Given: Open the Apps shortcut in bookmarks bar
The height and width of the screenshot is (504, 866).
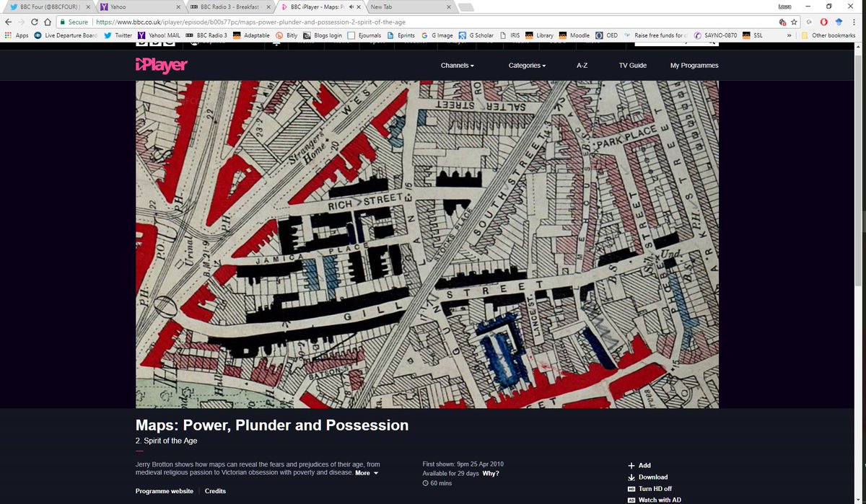Looking at the screenshot, I should click(17, 35).
